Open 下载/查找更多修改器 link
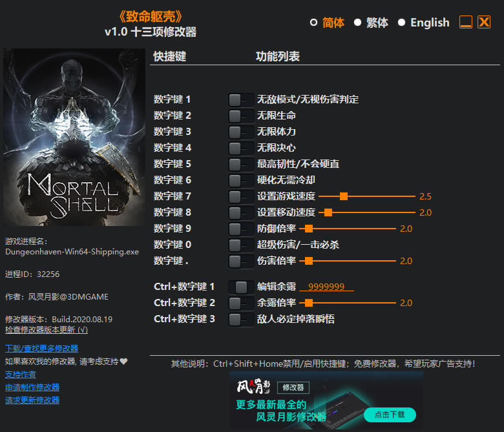 pos(41,349)
